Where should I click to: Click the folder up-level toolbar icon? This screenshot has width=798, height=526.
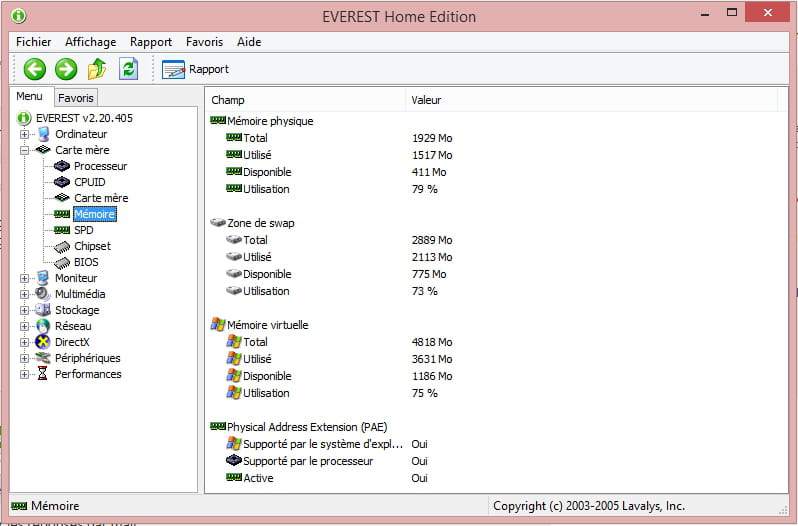coord(97,69)
